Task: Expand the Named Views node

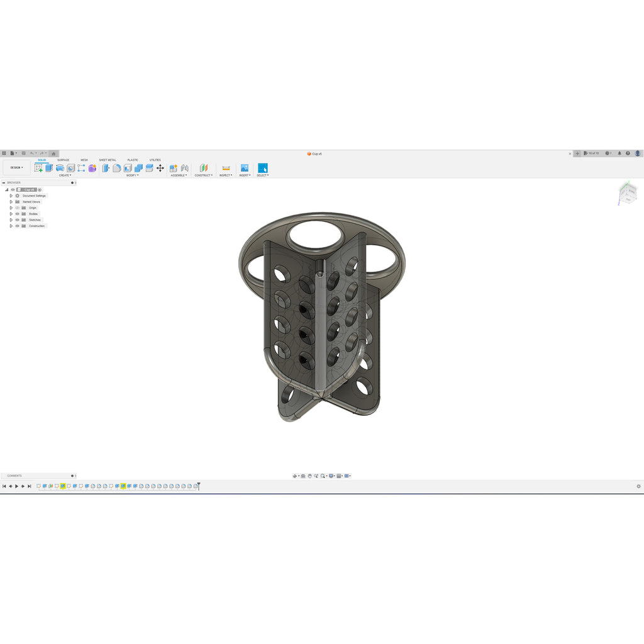Action: [11, 202]
